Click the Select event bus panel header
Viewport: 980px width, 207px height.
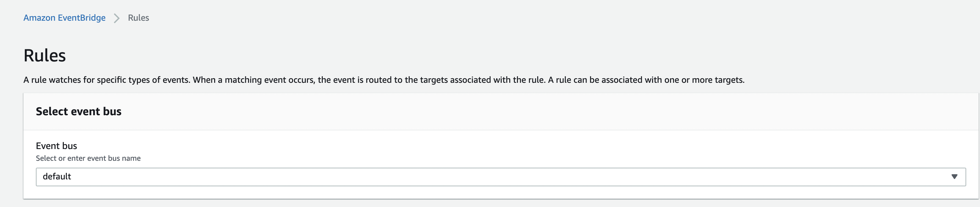click(x=78, y=111)
